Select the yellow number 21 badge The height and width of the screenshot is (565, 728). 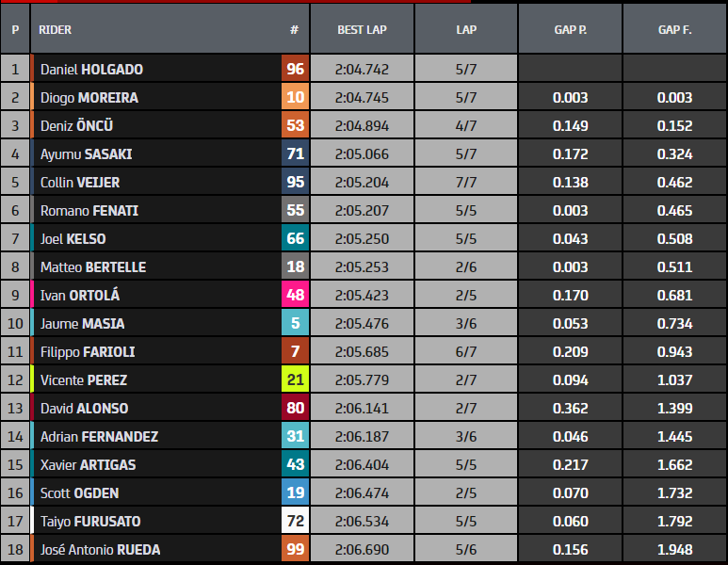[x=295, y=380]
